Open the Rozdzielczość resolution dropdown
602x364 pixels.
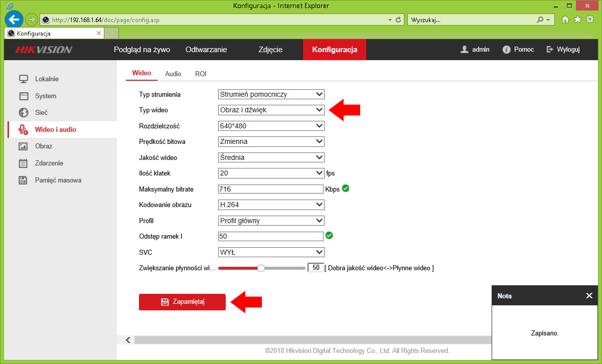point(271,126)
